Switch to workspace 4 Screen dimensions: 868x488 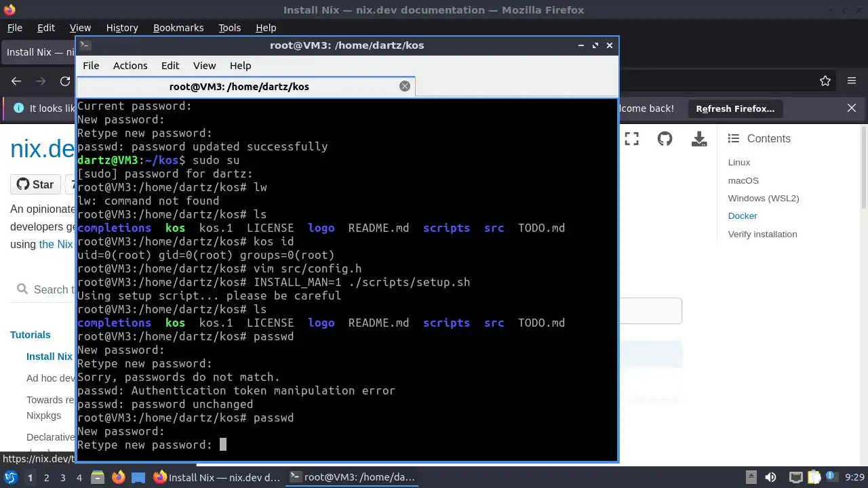click(x=79, y=478)
